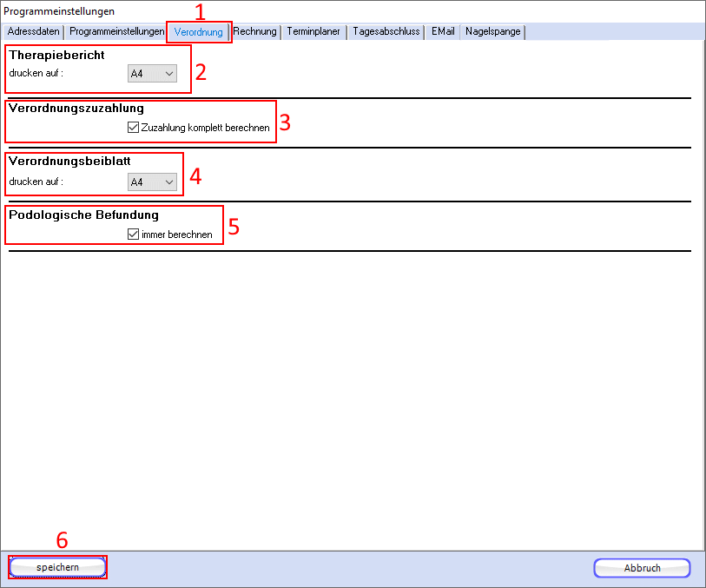Image resolution: width=706 pixels, height=588 pixels.
Task: Open the Terminplaner tab
Action: (x=313, y=32)
